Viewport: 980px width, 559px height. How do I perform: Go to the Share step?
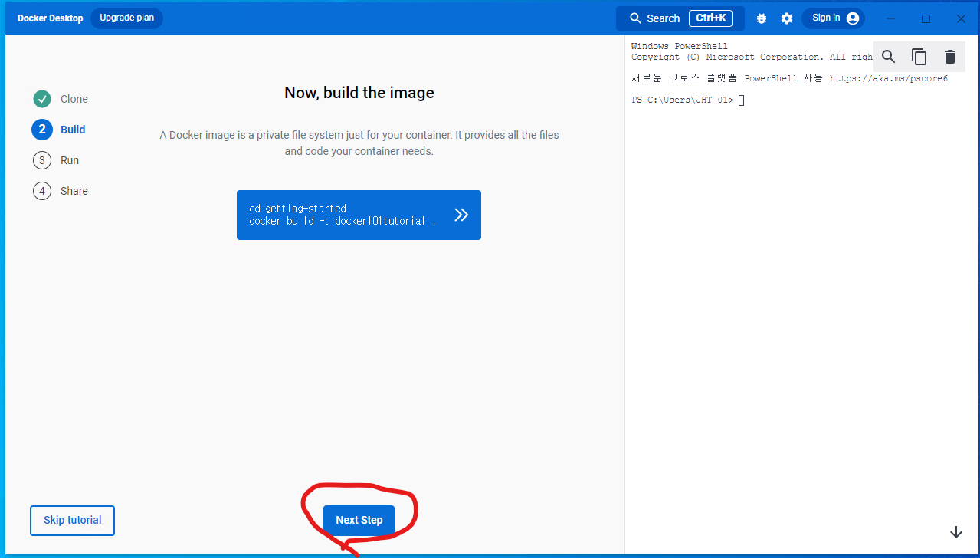(61, 191)
